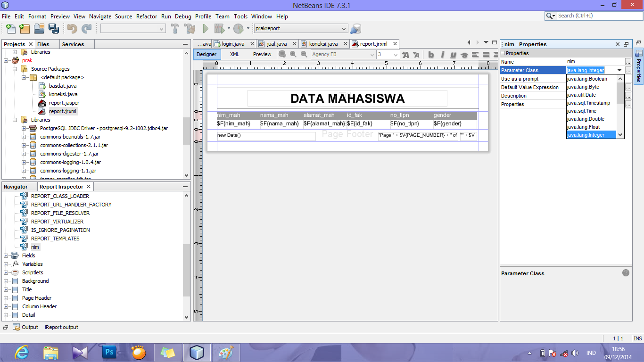Screen dimensions: 644x362
Task: Select the Designer view in the report editor
Action: click(x=206, y=54)
